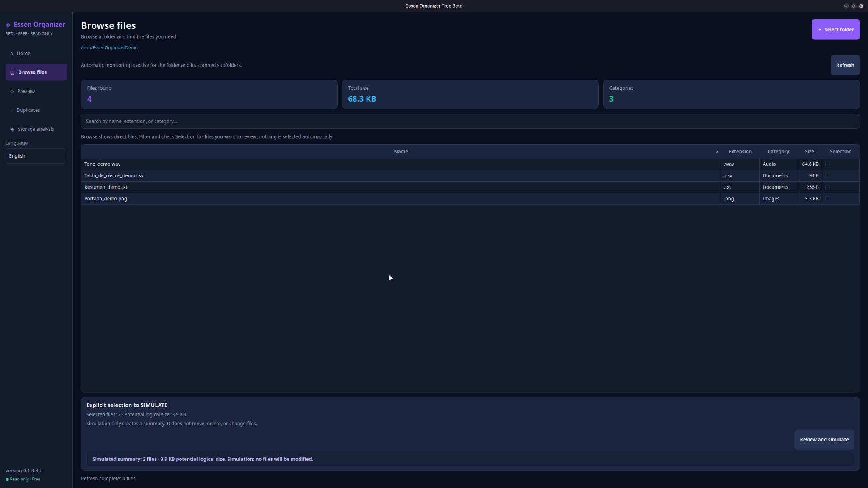Minimize the Essen Organizer window
The height and width of the screenshot is (488, 868).
(846, 6)
